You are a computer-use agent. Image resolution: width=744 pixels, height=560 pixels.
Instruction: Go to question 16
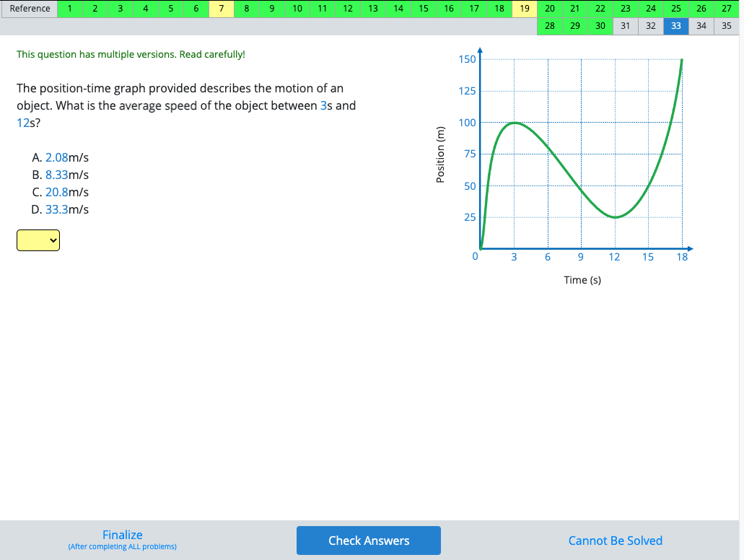pyautogui.click(x=449, y=9)
